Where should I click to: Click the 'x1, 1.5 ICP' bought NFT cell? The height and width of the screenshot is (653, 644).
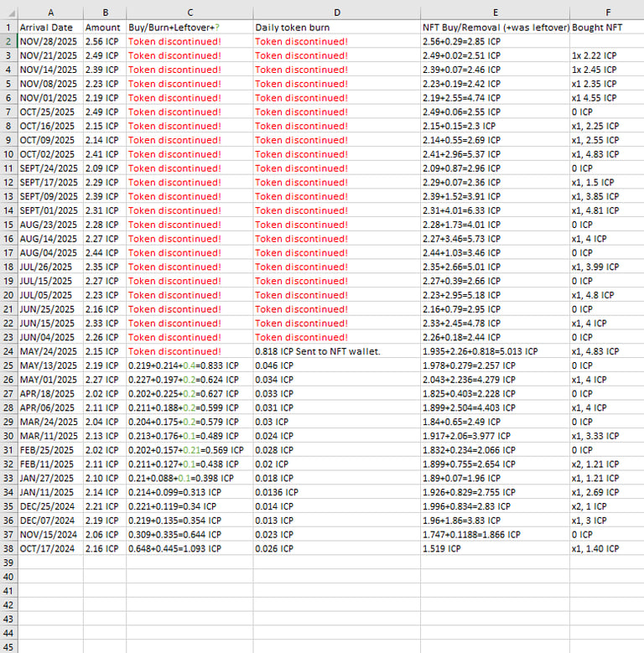point(607,183)
